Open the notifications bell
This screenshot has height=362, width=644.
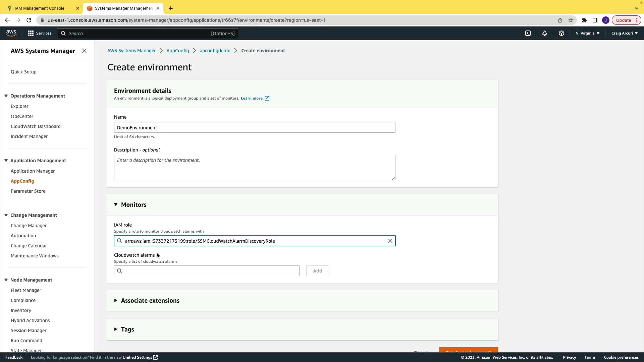(x=545, y=33)
